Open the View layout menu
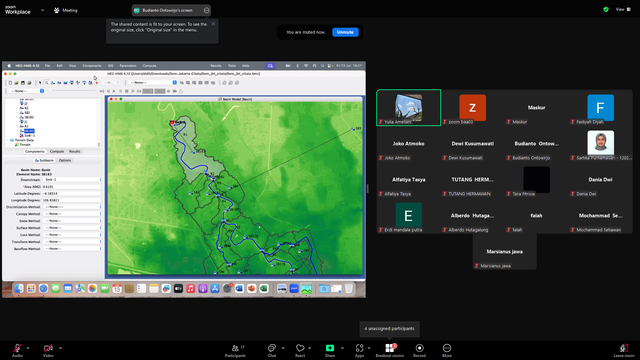Image resolution: width=640 pixels, height=360 pixels. [623, 9]
